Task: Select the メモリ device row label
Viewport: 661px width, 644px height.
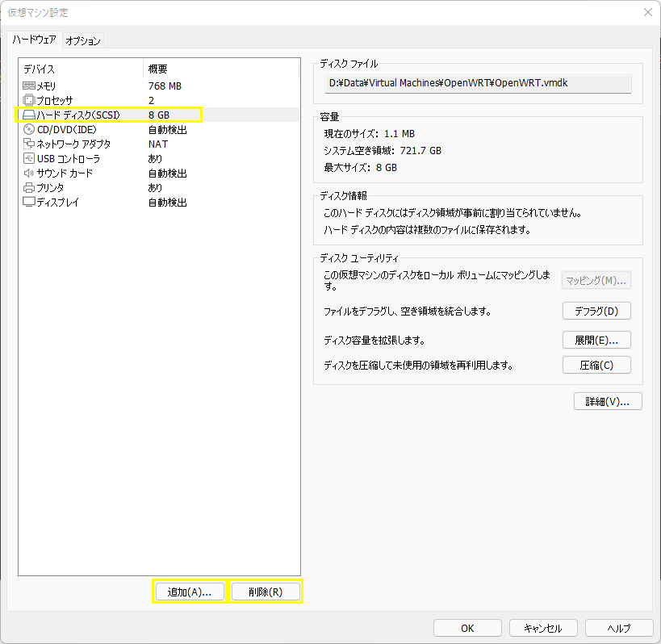Action: pos(46,86)
